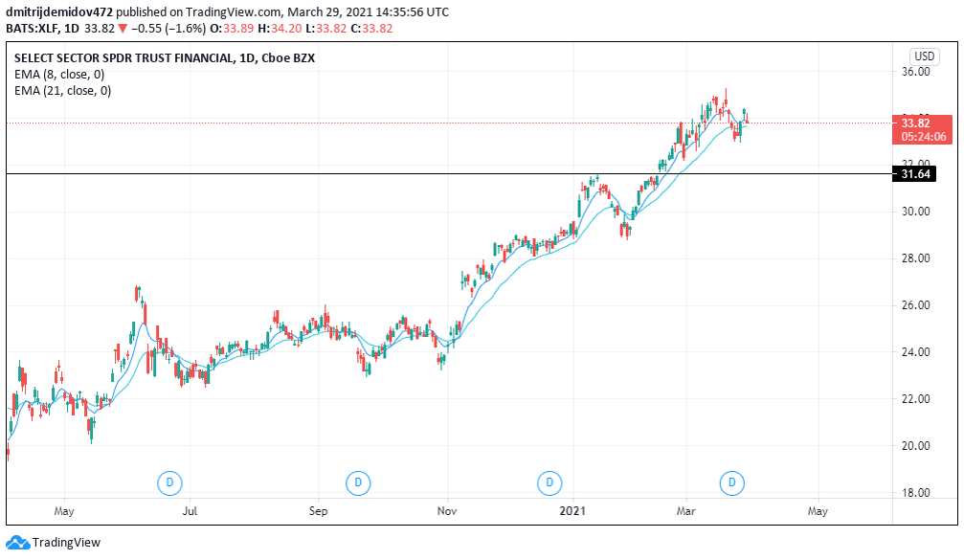Click the Mar time axis label
This screenshot has width=964, height=560.
coord(685,511)
